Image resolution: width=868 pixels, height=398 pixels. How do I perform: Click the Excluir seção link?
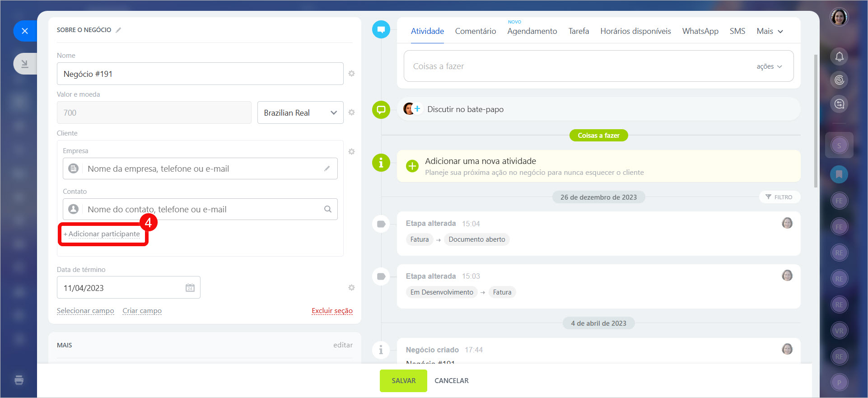pyautogui.click(x=332, y=311)
